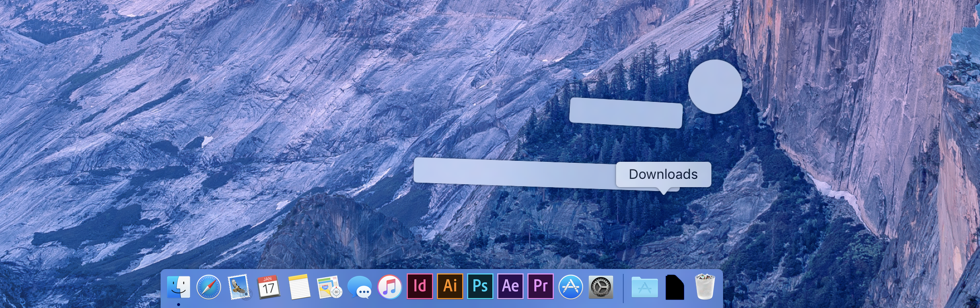
Task: Launch Adobe InDesign (Id)
Action: (x=420, y=286)
